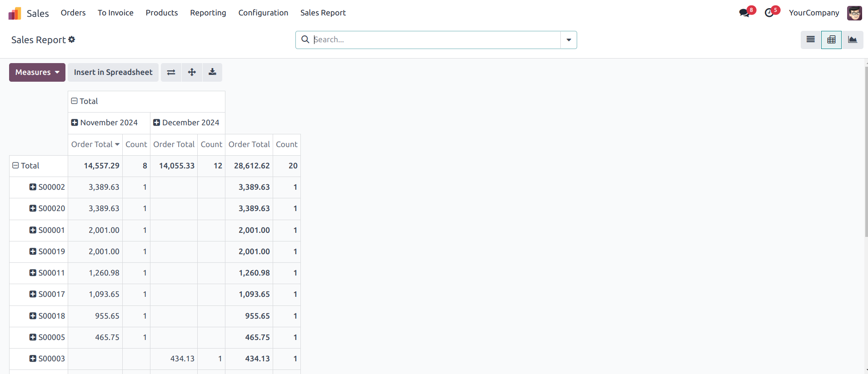Viewport: 868px width, 374px height.
Task: Expand the December 2024 column
Action: [x=157, y=123]
